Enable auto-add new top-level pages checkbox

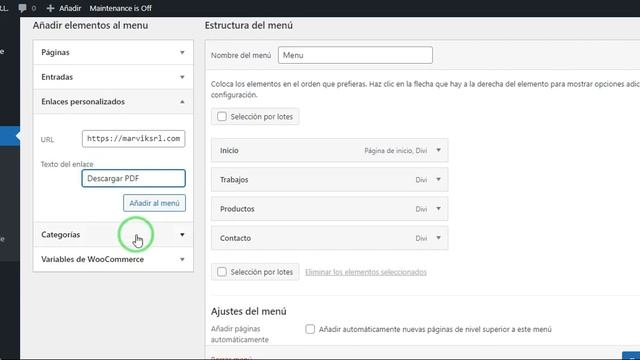point(310,329)
